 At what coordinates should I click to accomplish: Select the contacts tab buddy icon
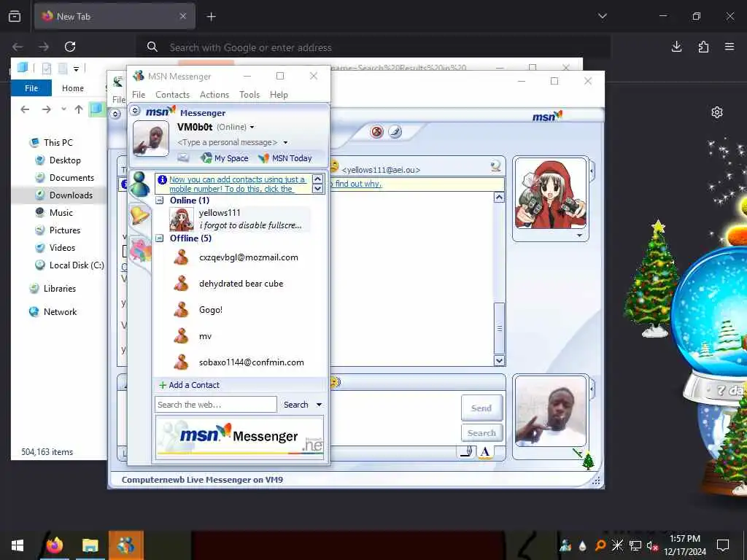(140, 184)
